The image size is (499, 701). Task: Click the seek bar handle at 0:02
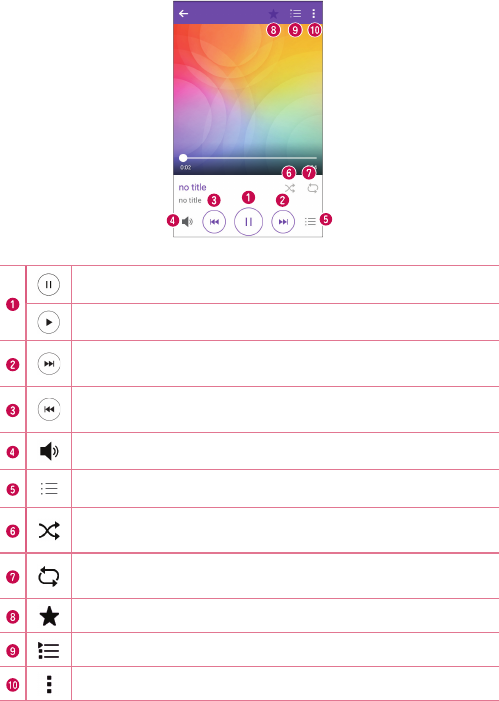(183, 158)
